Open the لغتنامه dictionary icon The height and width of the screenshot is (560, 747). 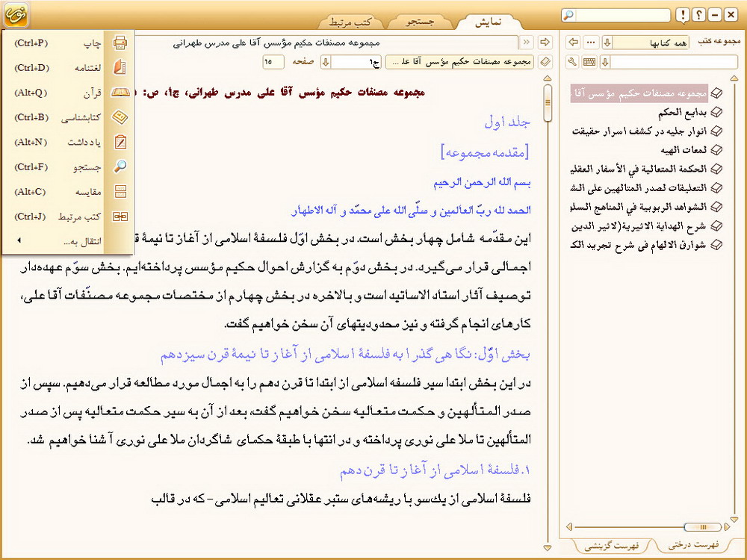pos(120,68)
